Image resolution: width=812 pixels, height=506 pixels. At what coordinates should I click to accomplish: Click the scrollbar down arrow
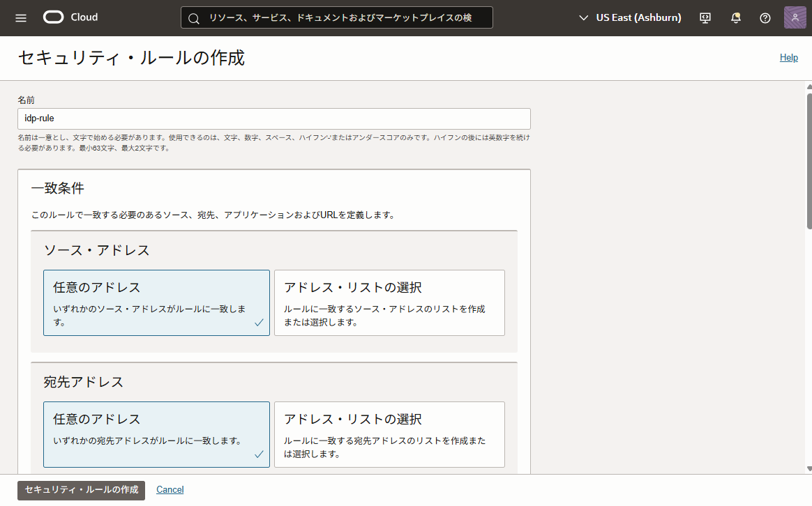(809, 468)
